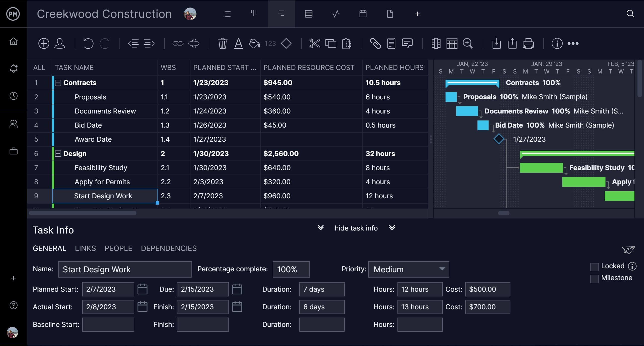
Task: Click the Undo icon
Action: point(88,44)
